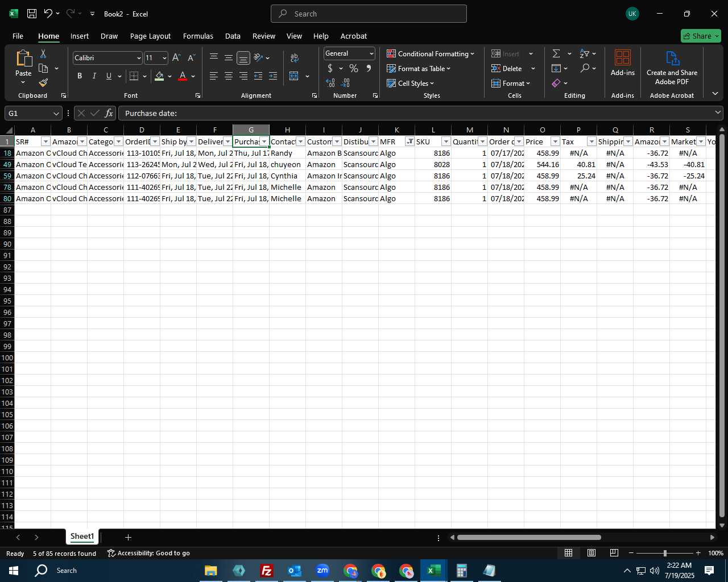
Task: Click the Paste clipboard icon
Action: (23, 58)
